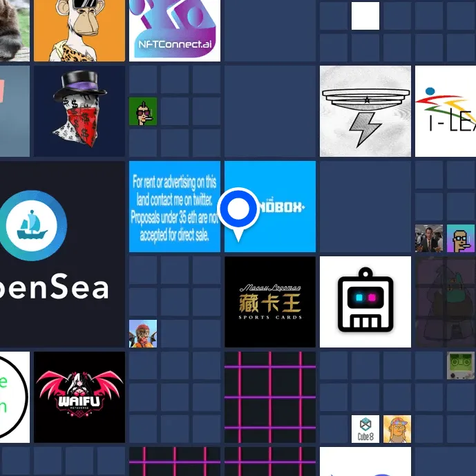The height and width of the screenshot is (476, 476).
Task: Select the purple CryptoPunk with glasses tile
Action: click(x=461, y=238)
